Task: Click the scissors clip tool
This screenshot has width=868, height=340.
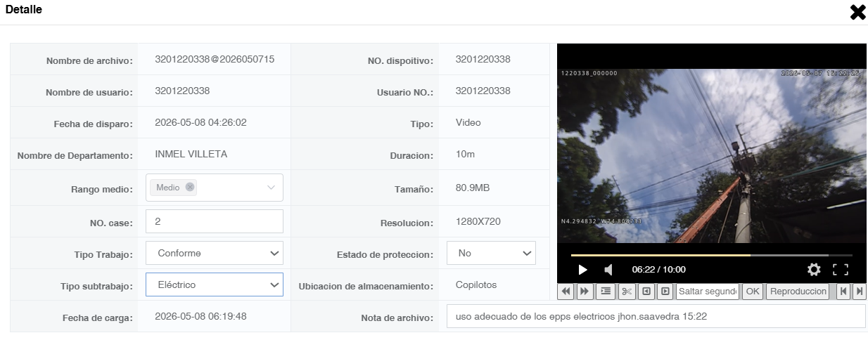Action: (627, 292)
